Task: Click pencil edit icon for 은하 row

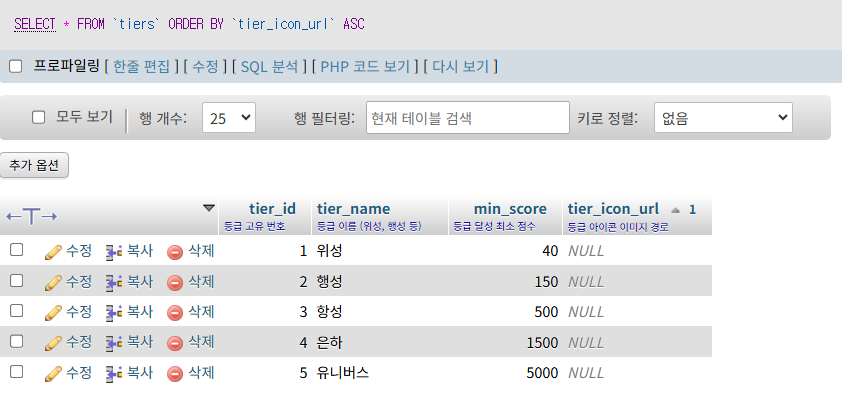Action: pyautogui.click(x=54, y=342)
